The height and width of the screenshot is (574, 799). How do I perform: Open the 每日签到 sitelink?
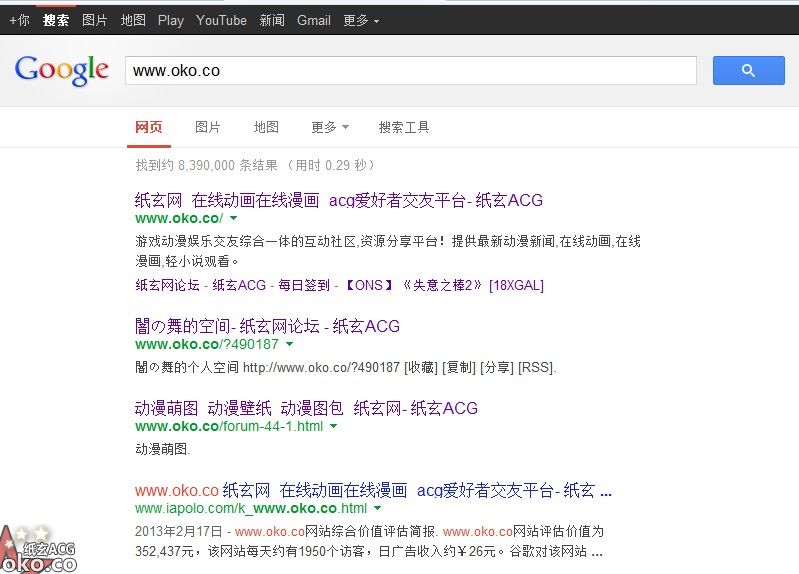(304, 285)
